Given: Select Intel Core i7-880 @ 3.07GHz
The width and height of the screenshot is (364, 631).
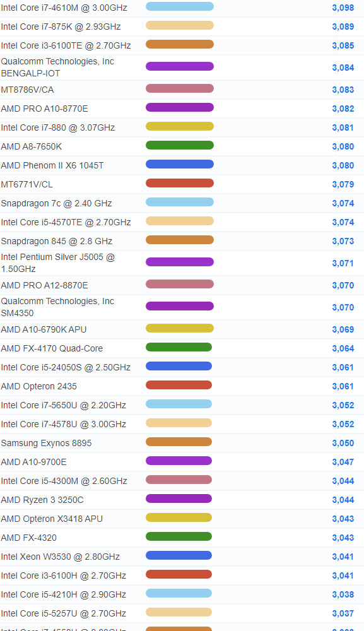Looking at the screenshot, I should (58, 127).
